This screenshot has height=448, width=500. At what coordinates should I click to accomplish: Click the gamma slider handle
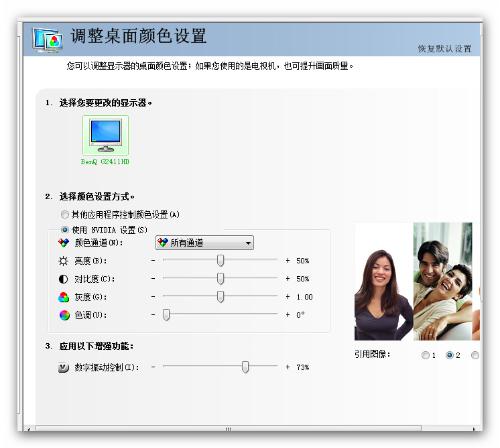[x=220, y=296]
